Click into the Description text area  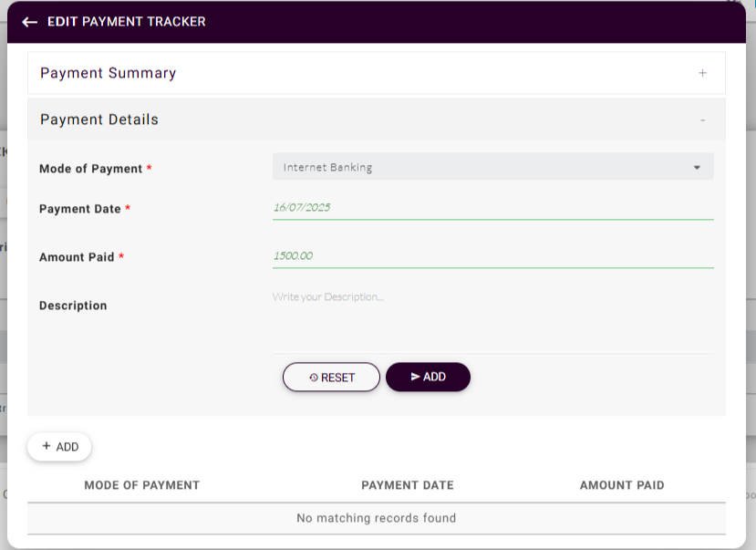492,319
